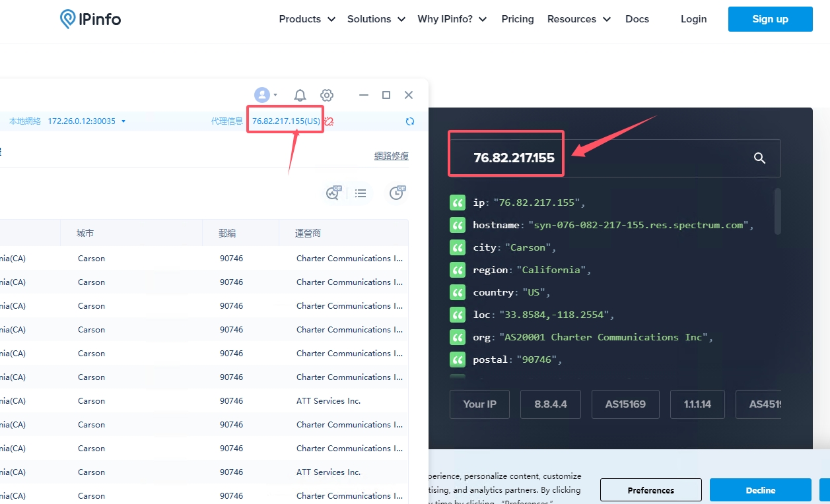Toggle the timer Off switch
Image resolution: width=830 pixels, height=504 pixels.
[x=397, y=193]
